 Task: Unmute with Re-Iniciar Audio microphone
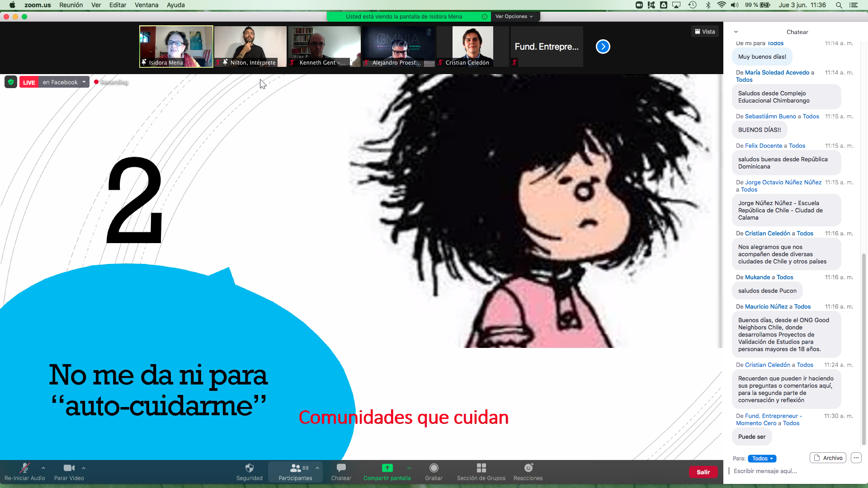click(24, 468)
